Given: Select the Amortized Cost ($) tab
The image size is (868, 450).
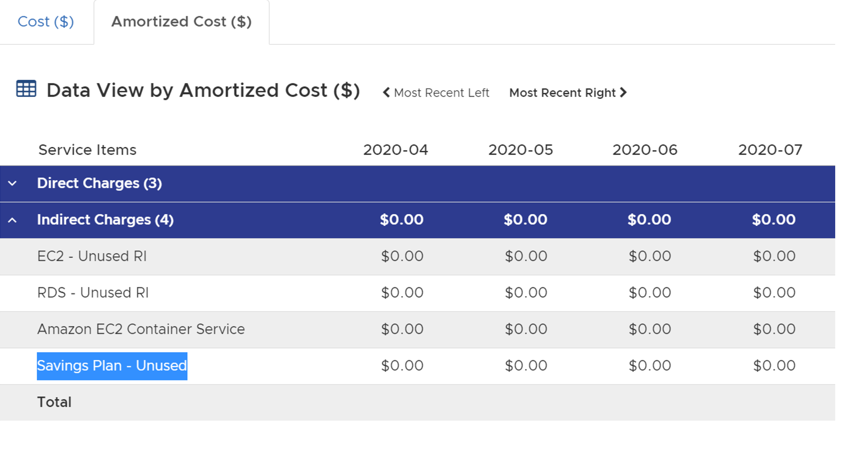Looking at the screenshot, I should click(x=181, y=22).
